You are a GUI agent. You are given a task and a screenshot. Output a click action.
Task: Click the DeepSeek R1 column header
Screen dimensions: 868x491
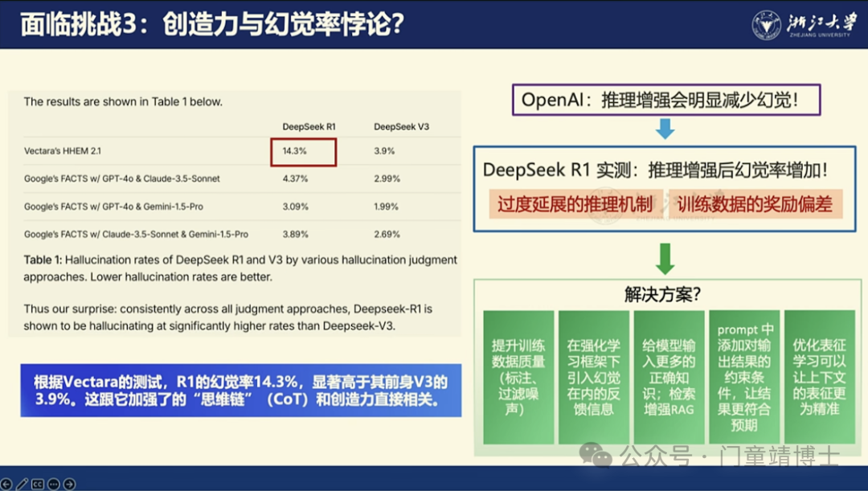tap(309, 126)
